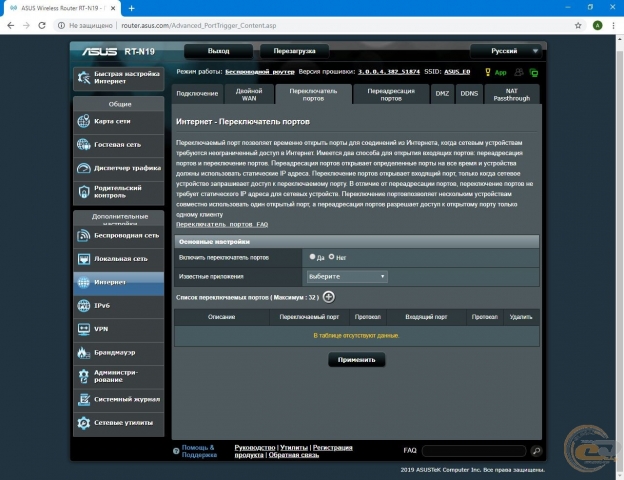Screen dimensions: 624x480
Task: Open Quick Internet Setup icon
Action: pyautogui.click(x=84, y=78)
